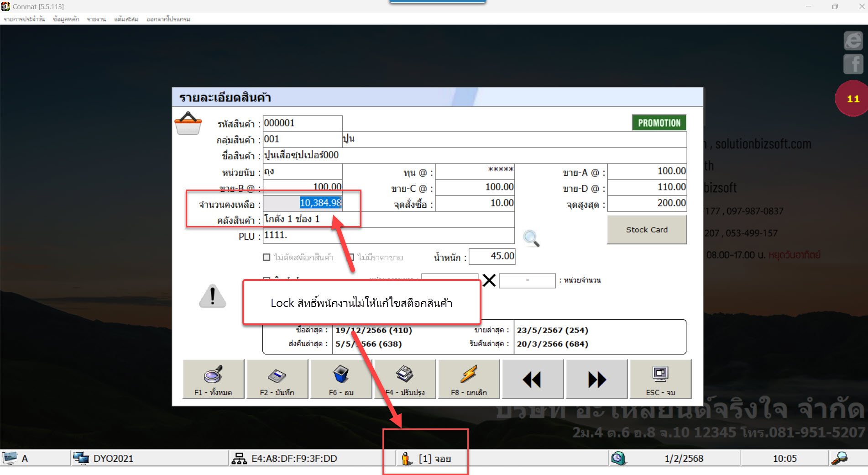The height and width of the screenshot is (475, 868).
Task: Click the status bar zoom magnifier icon
Action: (x=840, y=458)
